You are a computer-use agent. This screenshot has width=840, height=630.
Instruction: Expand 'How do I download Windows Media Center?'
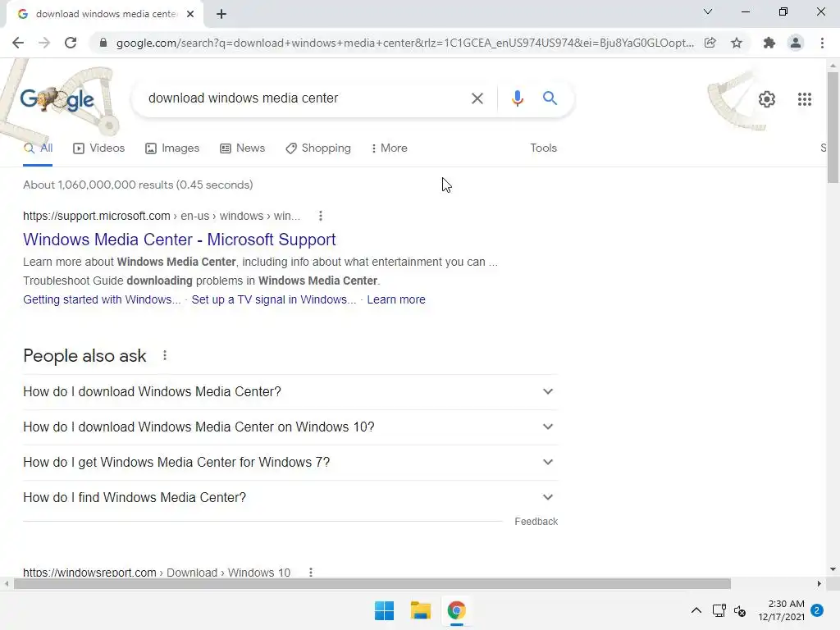[x=290, y=392]
